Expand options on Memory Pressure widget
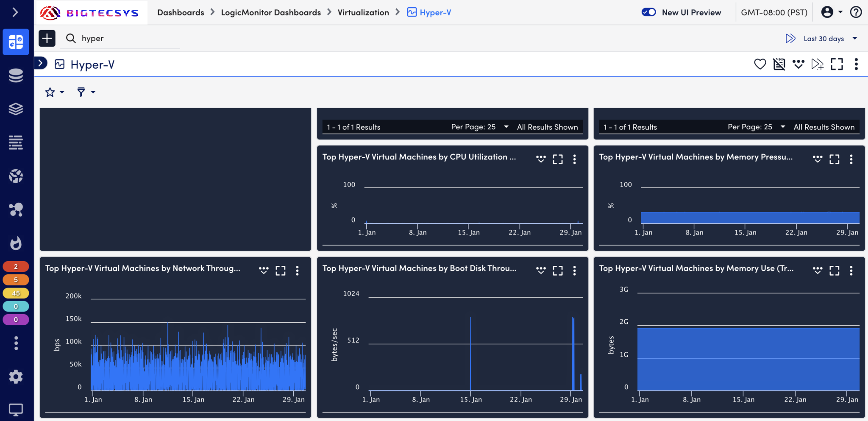 coord(818,159)
